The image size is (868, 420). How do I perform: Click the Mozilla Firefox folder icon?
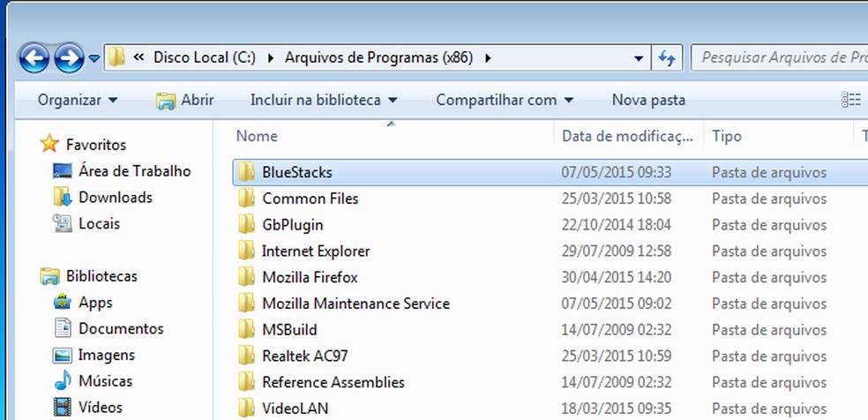coord(247,277)
